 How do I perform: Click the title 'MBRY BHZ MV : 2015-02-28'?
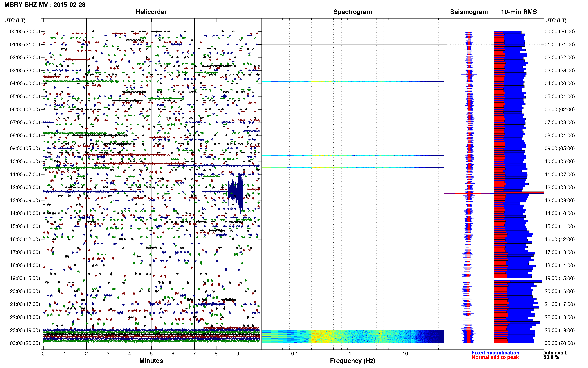point(45,5)
